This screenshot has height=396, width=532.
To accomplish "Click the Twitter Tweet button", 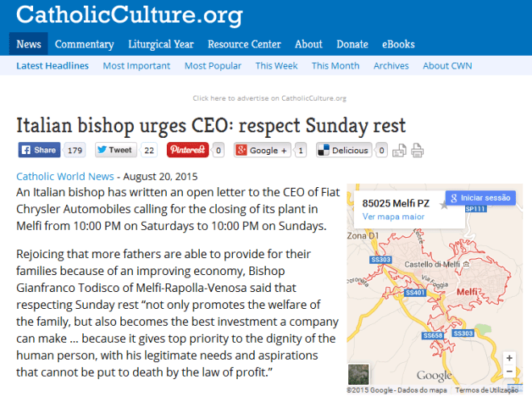I will (x=114, y=150).
